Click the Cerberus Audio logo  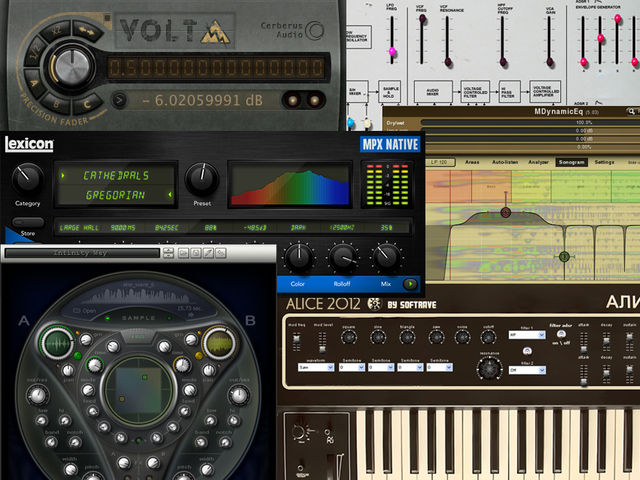292,31
